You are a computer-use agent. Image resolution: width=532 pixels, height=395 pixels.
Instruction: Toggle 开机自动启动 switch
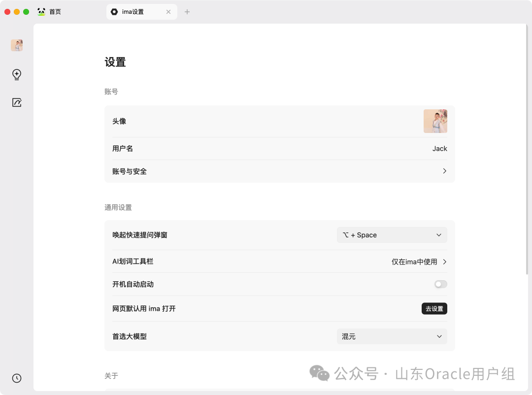tap(440, 284)
